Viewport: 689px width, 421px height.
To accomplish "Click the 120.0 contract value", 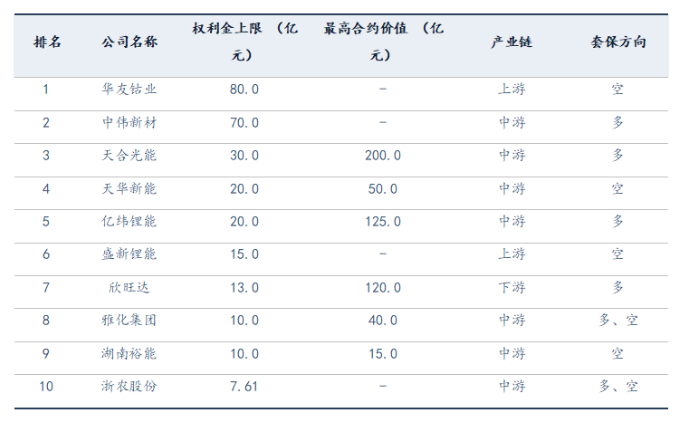I will tap(383, 287).
